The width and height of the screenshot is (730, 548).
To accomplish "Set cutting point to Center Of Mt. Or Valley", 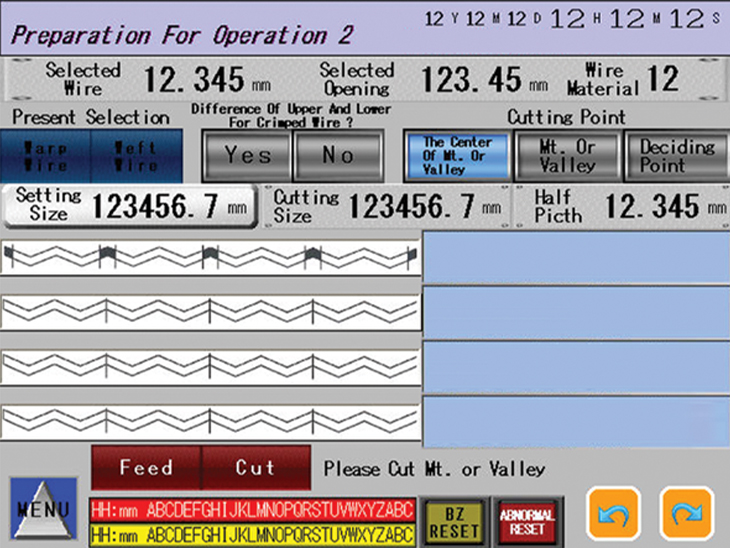I will pyautogui.click(x=457, y=155).
